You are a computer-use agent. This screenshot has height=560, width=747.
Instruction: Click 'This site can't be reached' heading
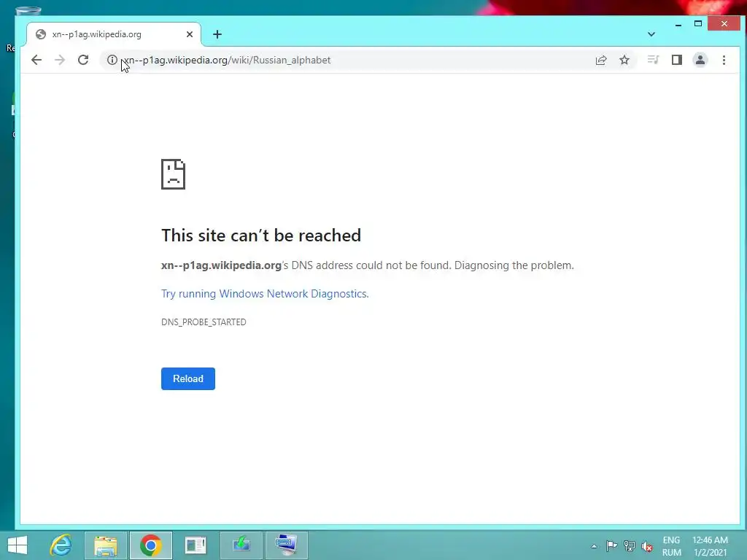(x=261, y=236)
